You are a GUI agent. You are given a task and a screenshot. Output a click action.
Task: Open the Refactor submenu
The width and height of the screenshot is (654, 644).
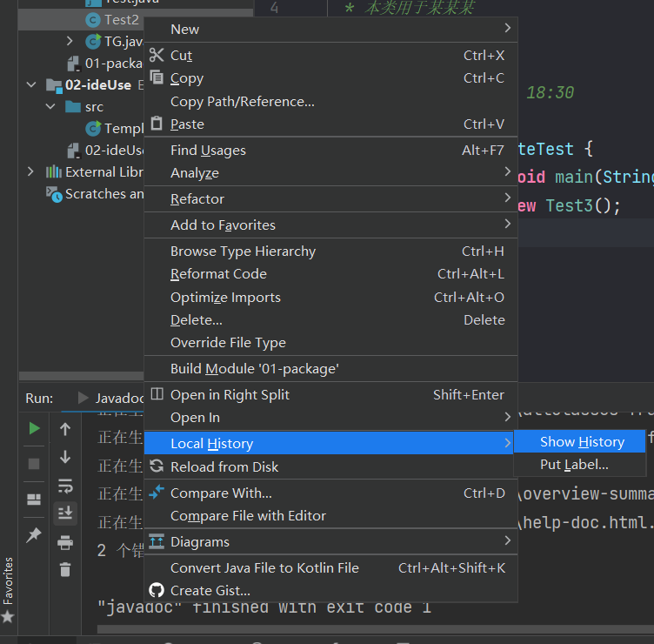pos(330,198)
